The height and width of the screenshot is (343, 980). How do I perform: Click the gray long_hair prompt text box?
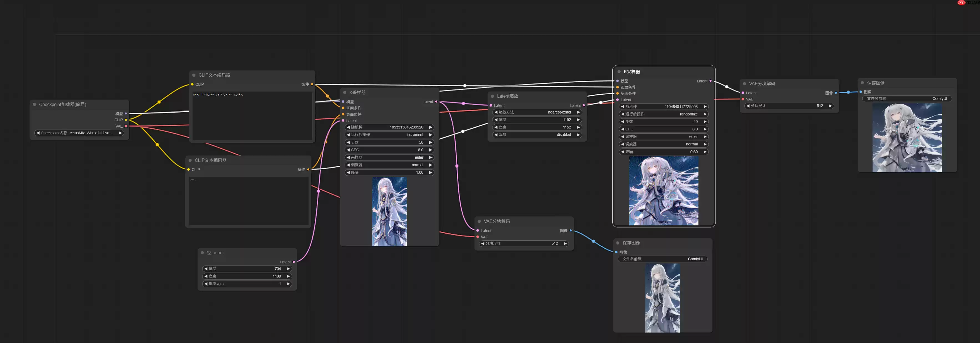252,116
